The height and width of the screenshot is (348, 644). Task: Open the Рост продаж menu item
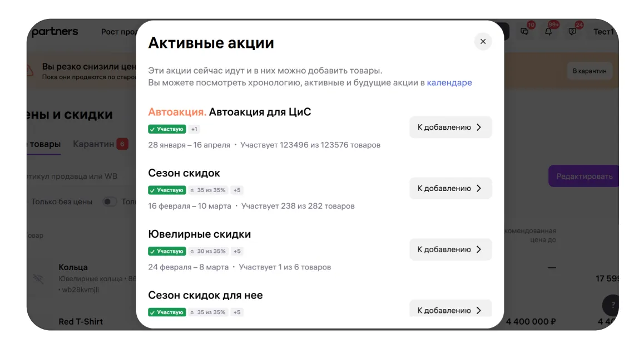118,32
